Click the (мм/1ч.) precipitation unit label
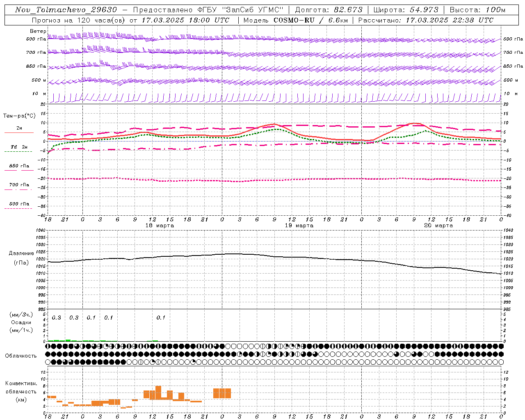Screen dimensions: 525x420 (x=21, y=330)
